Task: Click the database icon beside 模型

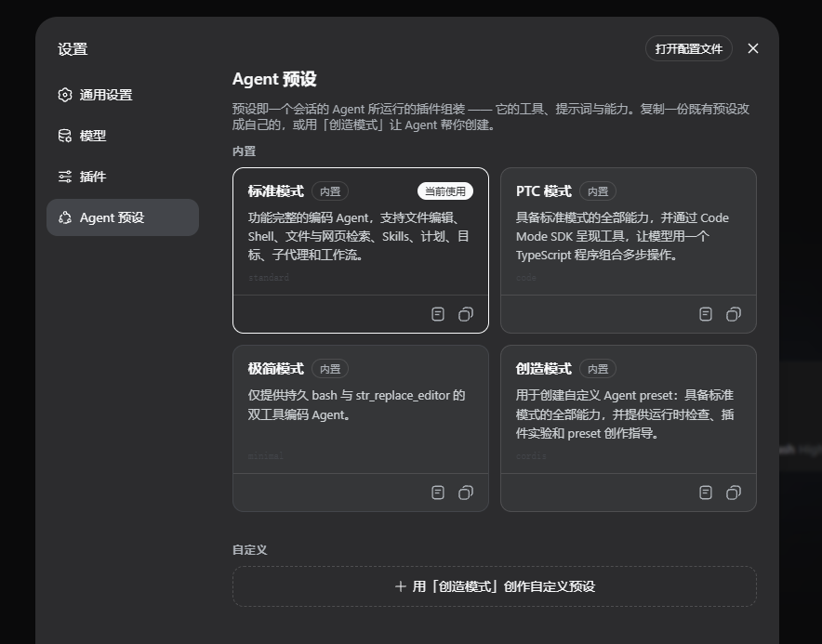Action: pos(65,136)
